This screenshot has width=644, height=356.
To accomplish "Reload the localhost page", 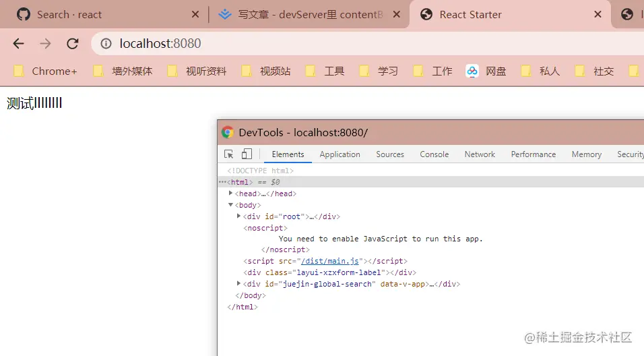I will tap(73, 44).
